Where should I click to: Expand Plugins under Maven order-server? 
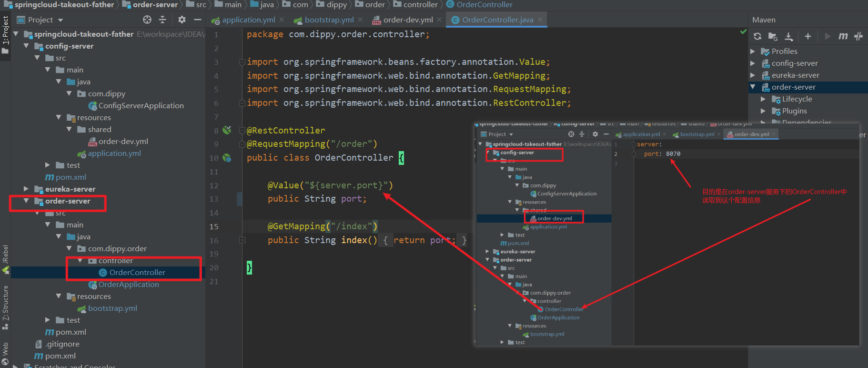pos(763,111)
